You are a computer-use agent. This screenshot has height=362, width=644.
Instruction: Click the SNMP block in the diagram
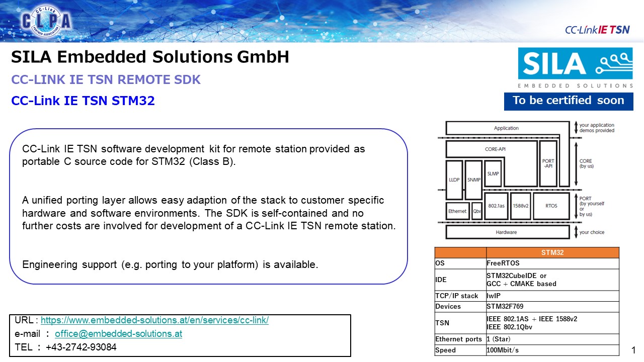[473, 180]
